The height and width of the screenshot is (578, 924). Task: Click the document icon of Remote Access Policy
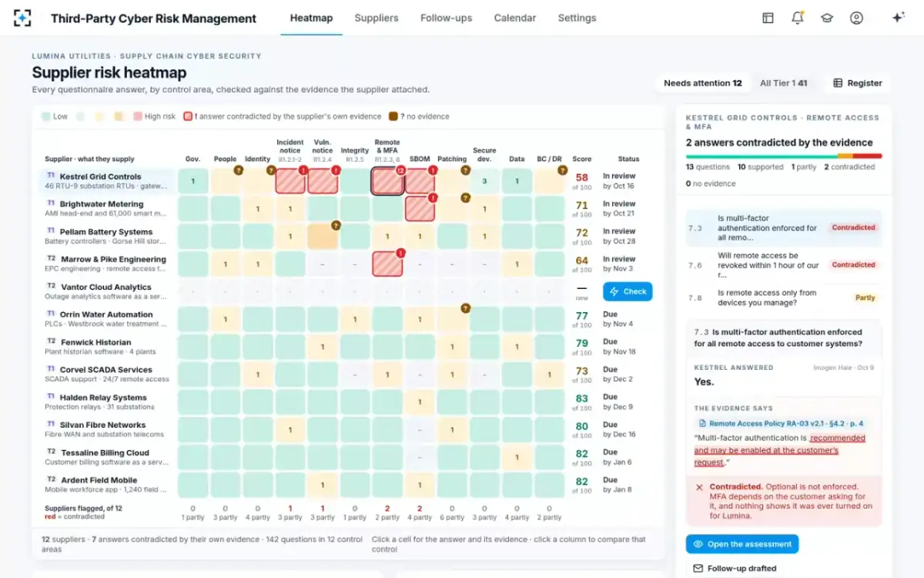click(x=702, y=423)
